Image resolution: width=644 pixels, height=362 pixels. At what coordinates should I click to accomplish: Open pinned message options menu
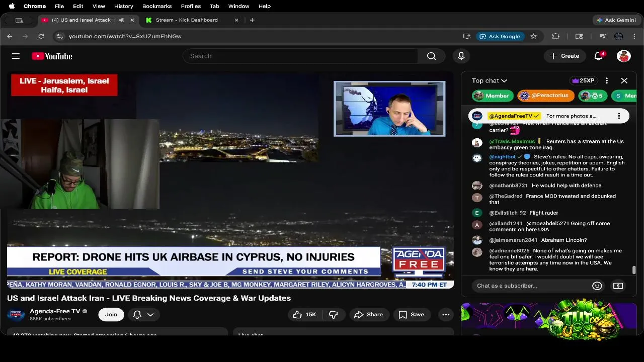coord(619,116)
